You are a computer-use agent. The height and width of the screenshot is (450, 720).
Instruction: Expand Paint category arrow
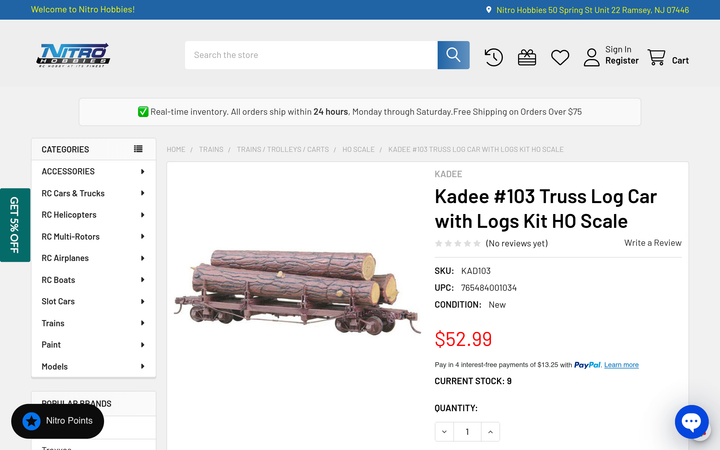coord(142,345)
